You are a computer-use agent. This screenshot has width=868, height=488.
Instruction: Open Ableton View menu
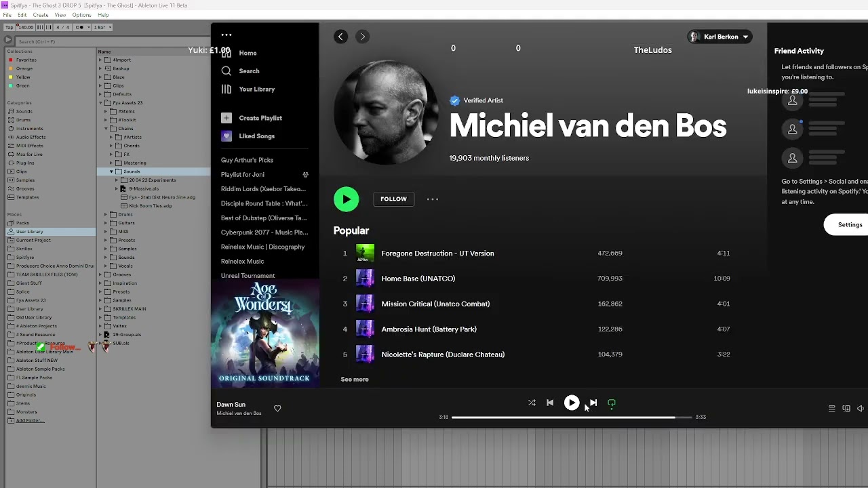pos(60,15)
